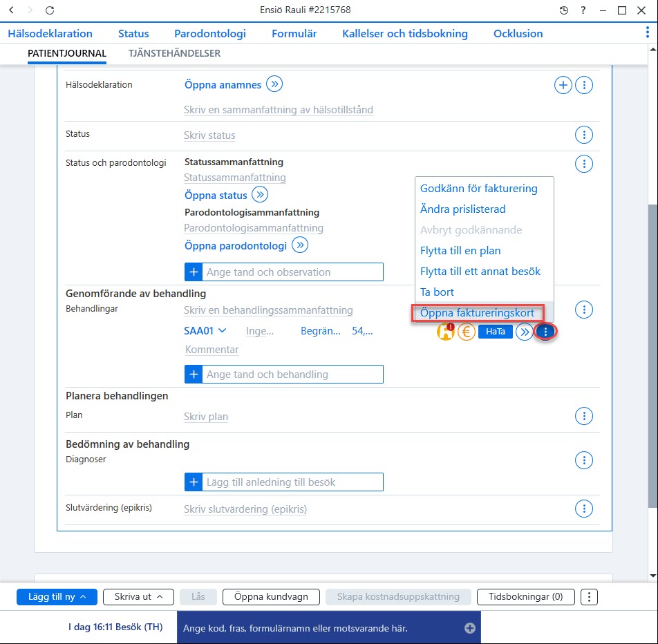Open three-dot menu in Plan row
The height and width of the screenshot is (644, 658).
click(584, 416)
